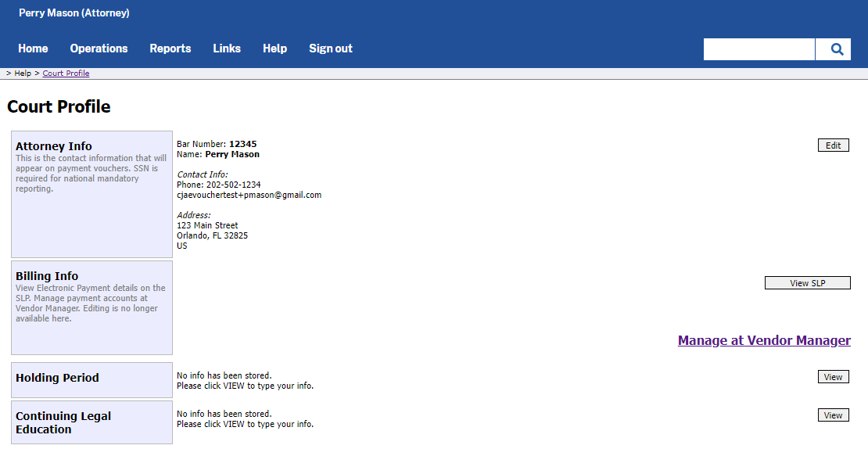Select Links in the navigation bar

coord(227,48)
